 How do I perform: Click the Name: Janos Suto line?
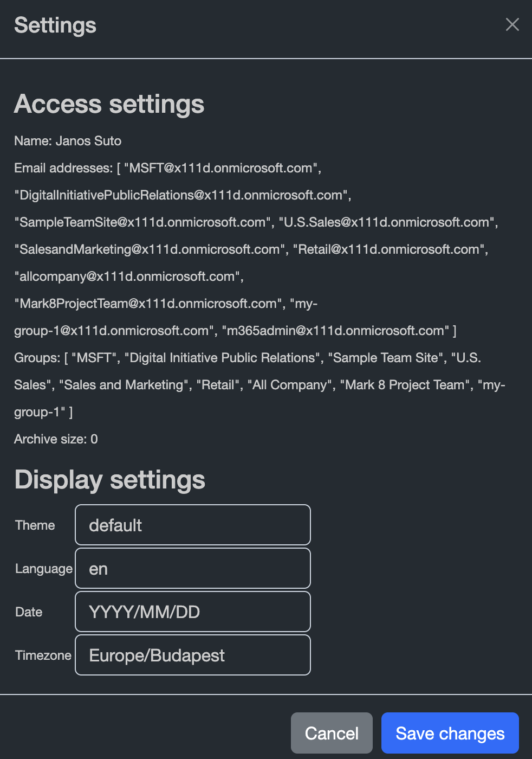click(68, 141)
